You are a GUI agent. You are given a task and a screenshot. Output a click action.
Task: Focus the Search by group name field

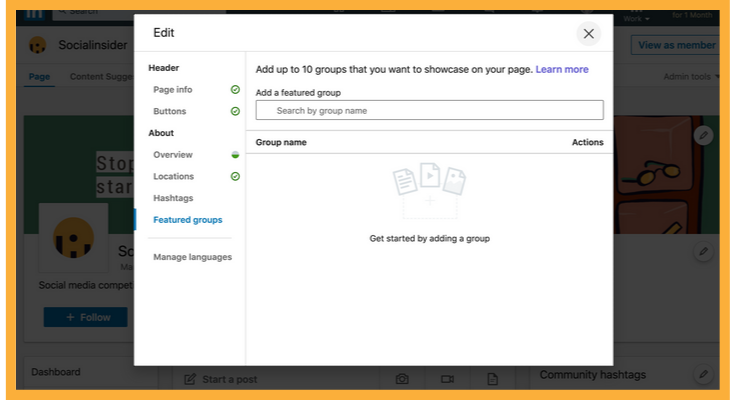tap(429, 110)
